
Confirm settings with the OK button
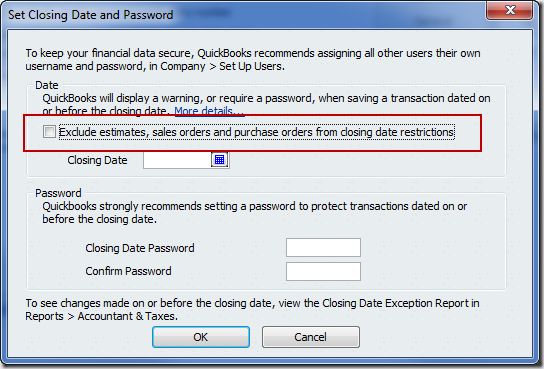201,337
